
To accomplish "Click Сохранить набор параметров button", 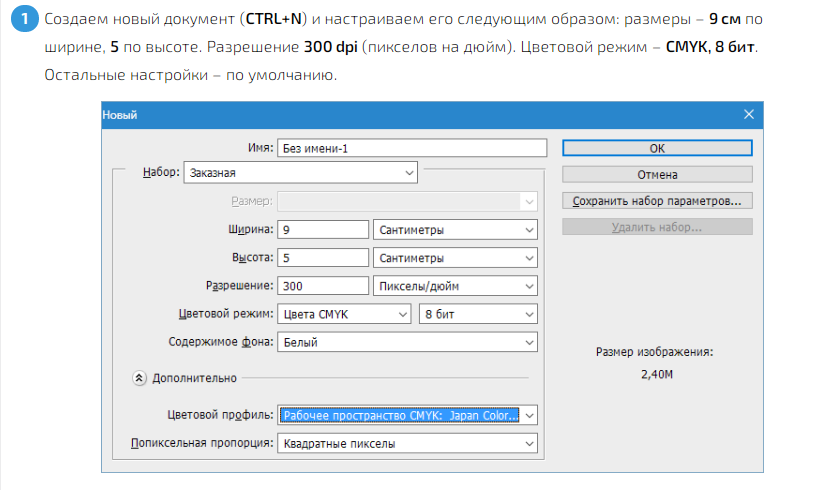I will tap(657, 201).
